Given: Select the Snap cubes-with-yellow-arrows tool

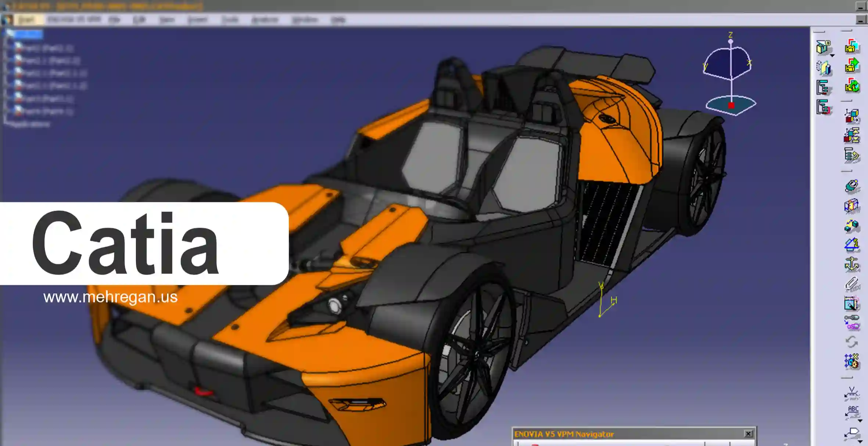Looking at the screenshot, I should point(852,135).
